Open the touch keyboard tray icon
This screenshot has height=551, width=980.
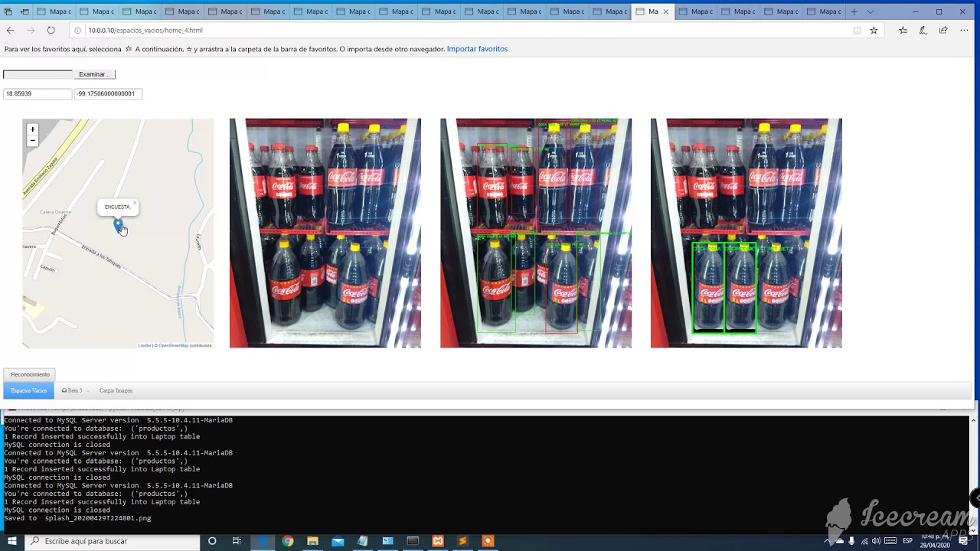point(890,541)
